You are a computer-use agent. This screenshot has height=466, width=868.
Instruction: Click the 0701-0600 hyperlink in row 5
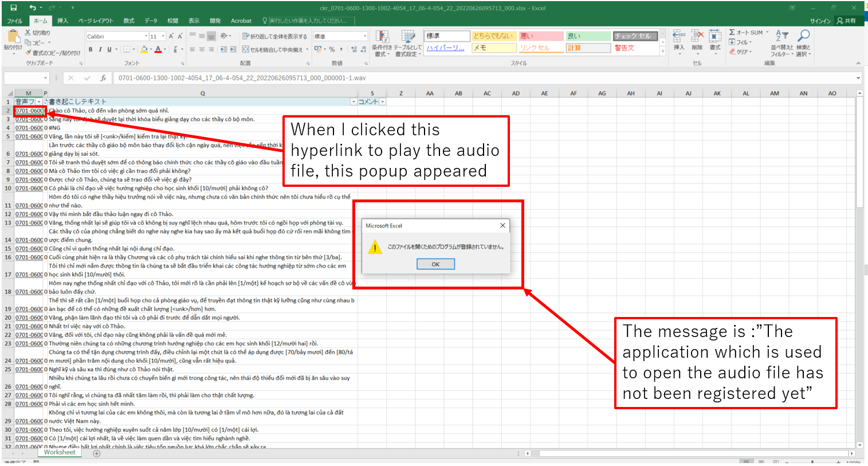pyautogui.click(x=29, y=136)
